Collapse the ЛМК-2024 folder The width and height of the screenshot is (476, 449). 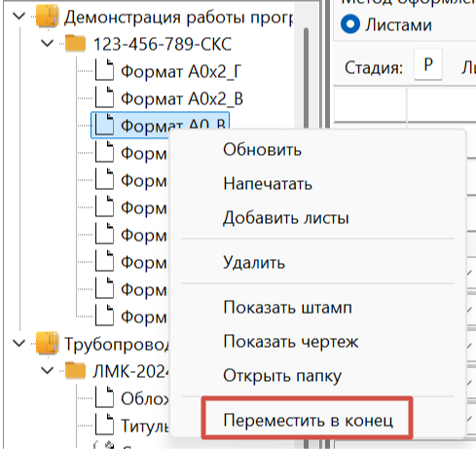tap(48, 370)
